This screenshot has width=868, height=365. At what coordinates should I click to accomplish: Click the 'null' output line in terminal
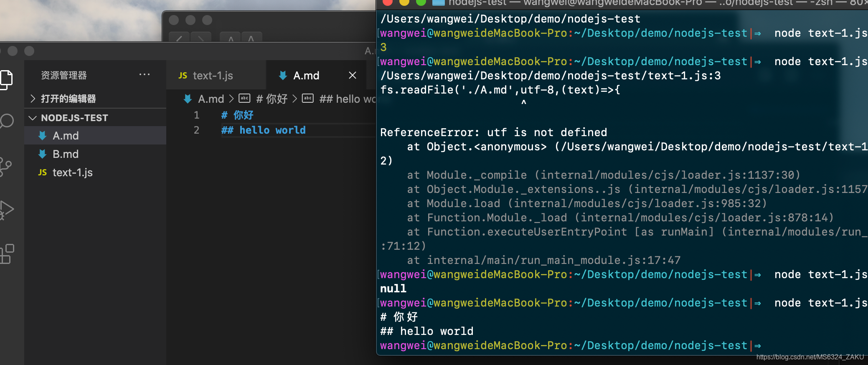(x=393, y=289)
